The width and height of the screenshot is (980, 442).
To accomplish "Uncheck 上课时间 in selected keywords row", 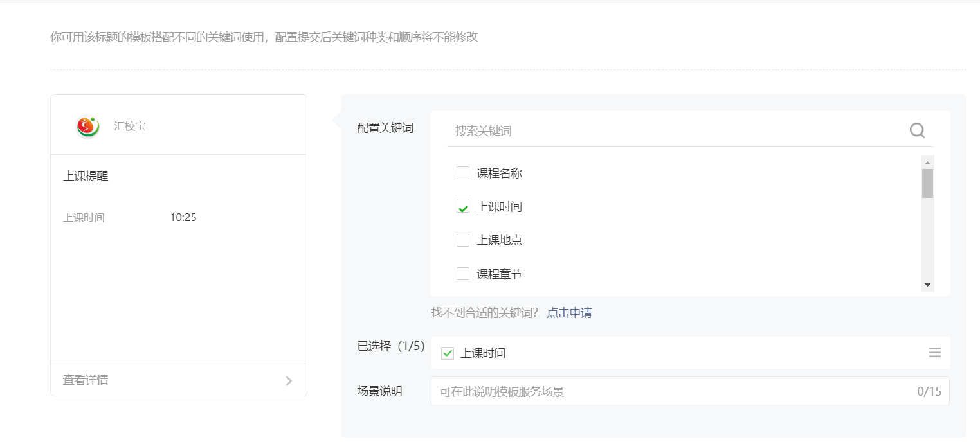I will 448,353.
